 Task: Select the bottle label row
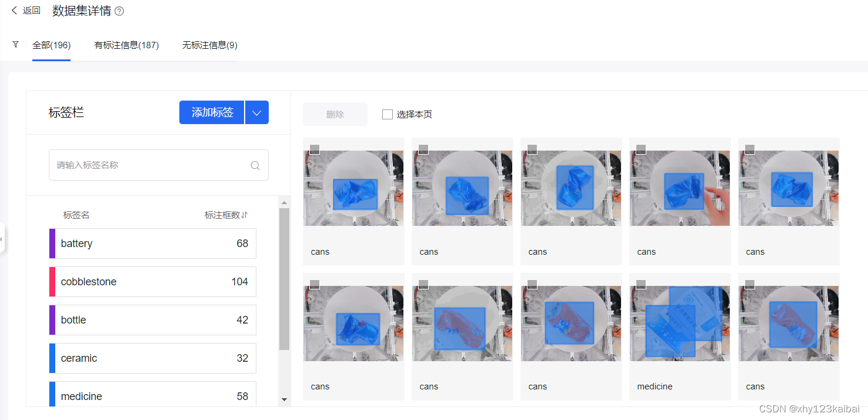point(153,320)
